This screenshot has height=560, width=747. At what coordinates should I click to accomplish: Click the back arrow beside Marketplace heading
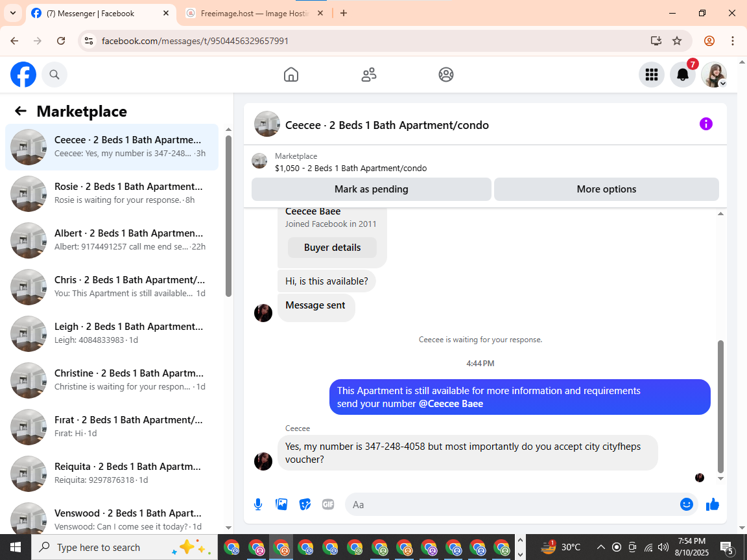[21, 111]
